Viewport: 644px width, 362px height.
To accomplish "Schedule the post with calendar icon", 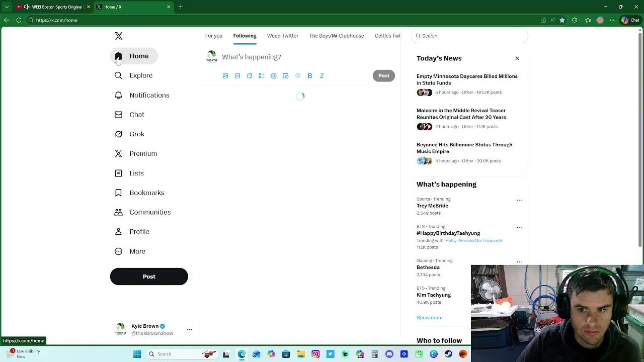I will pyautogui.click(x=286, y=76).
